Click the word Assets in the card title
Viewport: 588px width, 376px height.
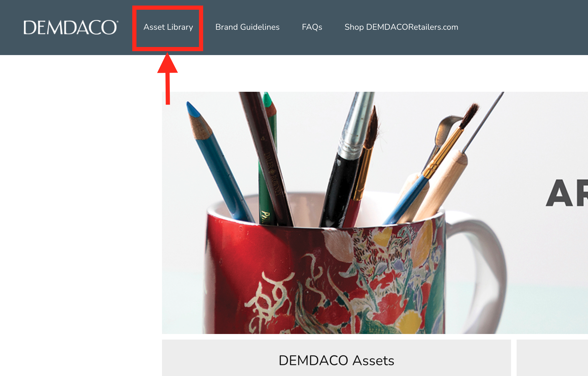(373, 361)
